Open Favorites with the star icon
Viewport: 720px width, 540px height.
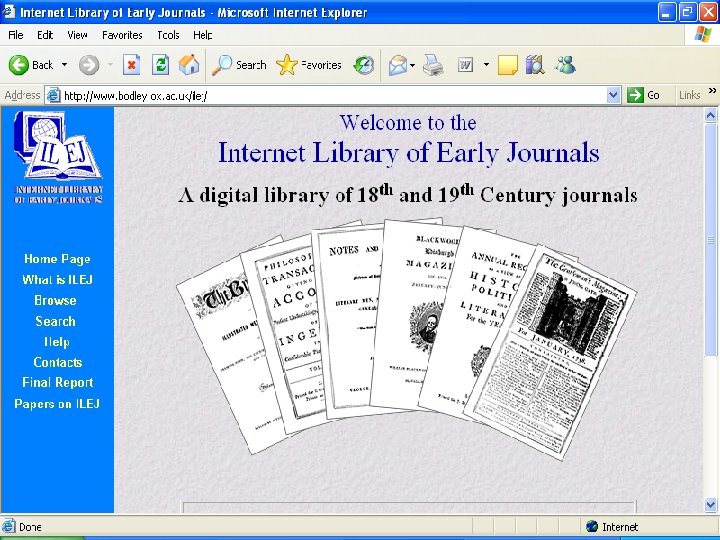click(287, 65)
